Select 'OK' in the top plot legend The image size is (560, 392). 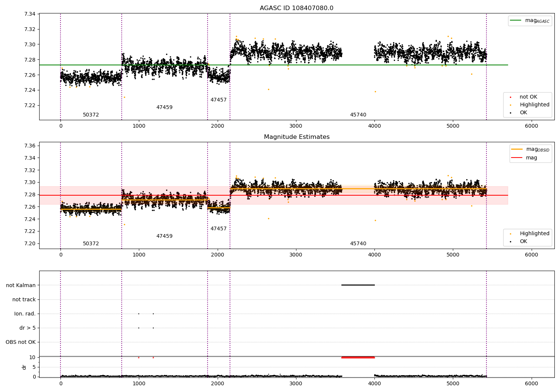click(523, 113)
